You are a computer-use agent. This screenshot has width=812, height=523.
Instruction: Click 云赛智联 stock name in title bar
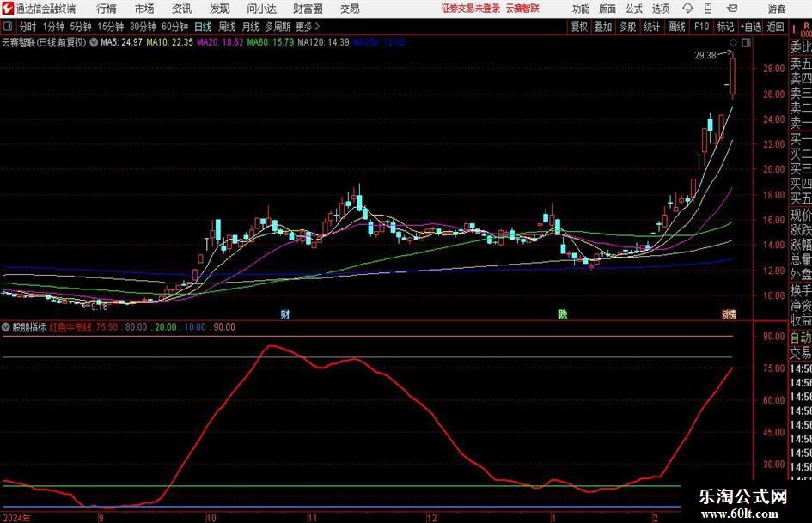tap(522, 9)
